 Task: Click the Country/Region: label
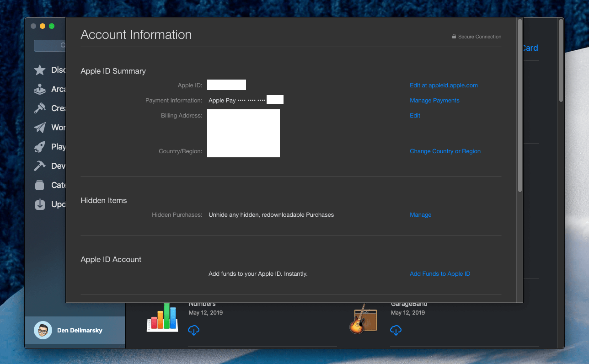(x=180, y=151)
